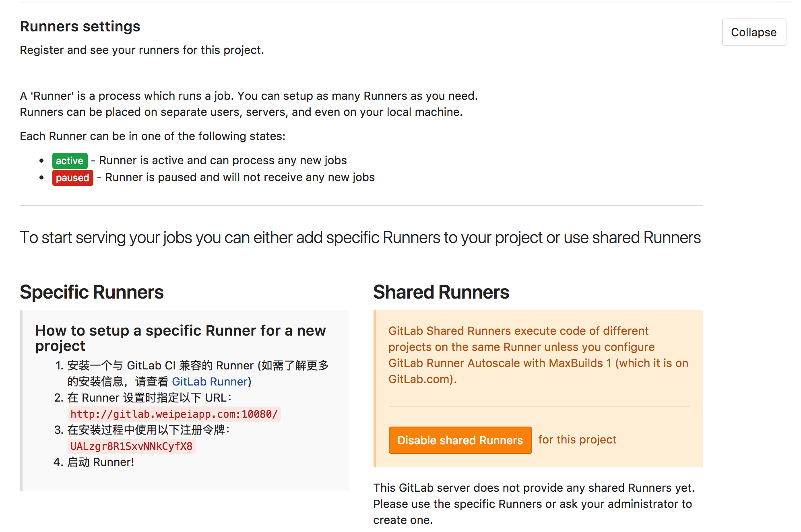801x532 pixels.
Task: Click the 'How to setup a specific Runner' title
Action: [180, 338]
